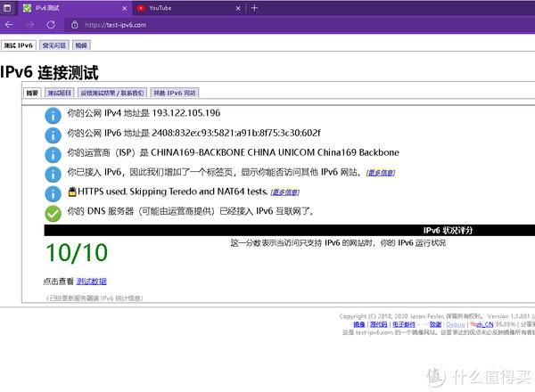Open a new tab with the plus button
535x392 pixels.
click(254, 8)
